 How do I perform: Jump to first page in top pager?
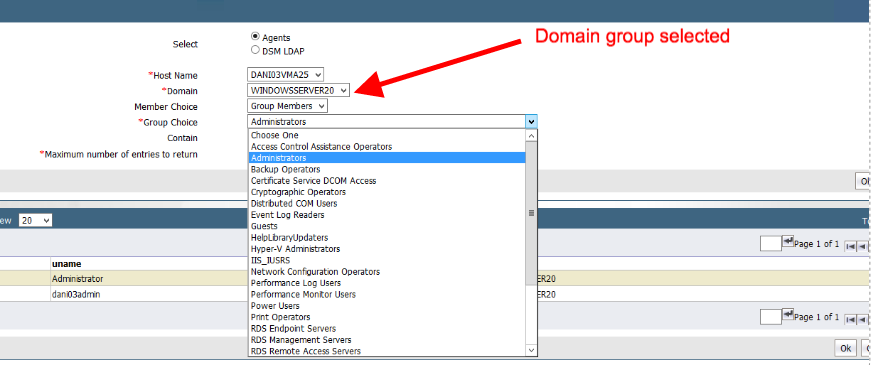click(849, 246)
